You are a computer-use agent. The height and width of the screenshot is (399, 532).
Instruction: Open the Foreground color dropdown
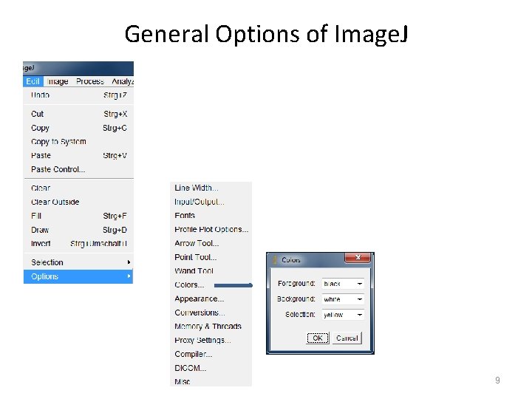pyautogui.click(x=343, y=284)
